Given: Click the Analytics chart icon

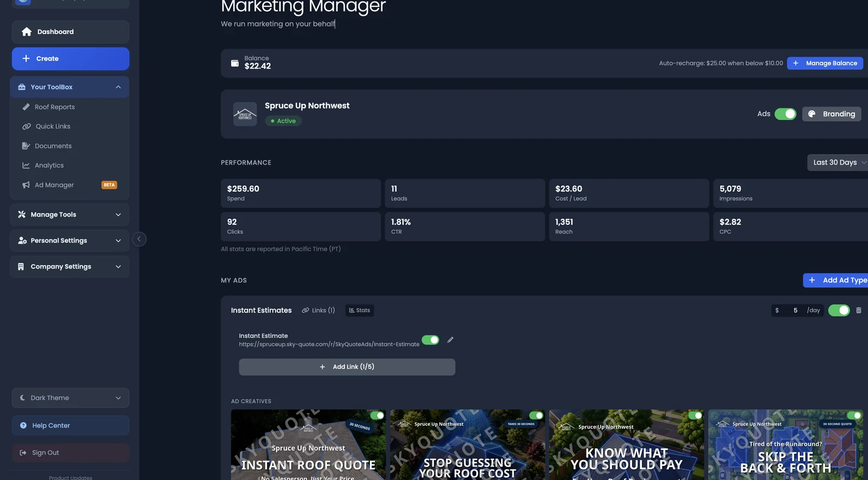Looking at the screenshot, I should (x=26, y=166).
